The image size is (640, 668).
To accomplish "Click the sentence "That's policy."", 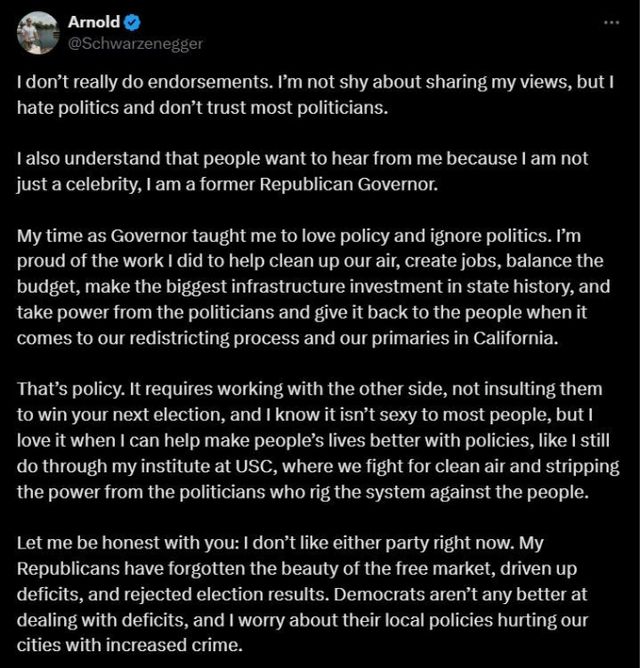I will coord(62,388).
